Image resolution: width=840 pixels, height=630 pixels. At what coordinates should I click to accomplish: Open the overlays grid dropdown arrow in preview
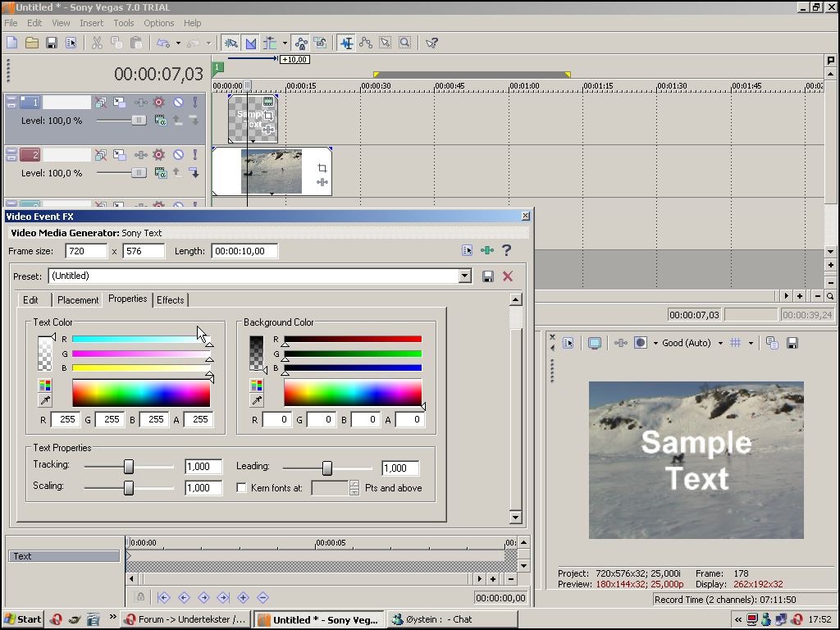pyautogui.click(x=751, y=343)
